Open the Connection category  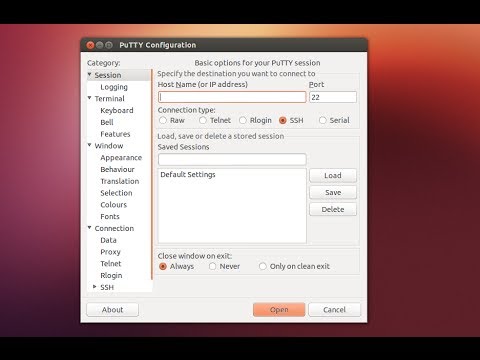click(x=114, y=228)
